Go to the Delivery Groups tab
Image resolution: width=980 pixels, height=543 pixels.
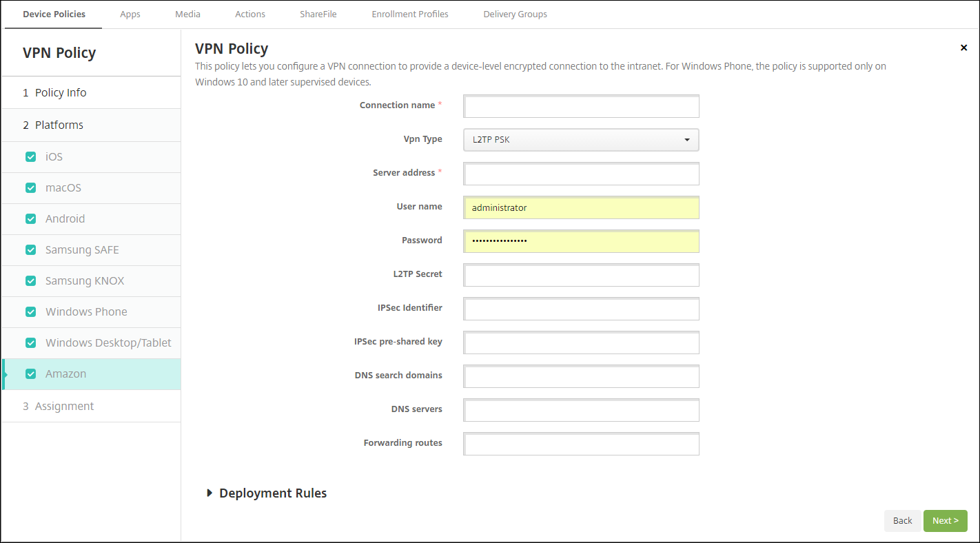click(515, 14)
